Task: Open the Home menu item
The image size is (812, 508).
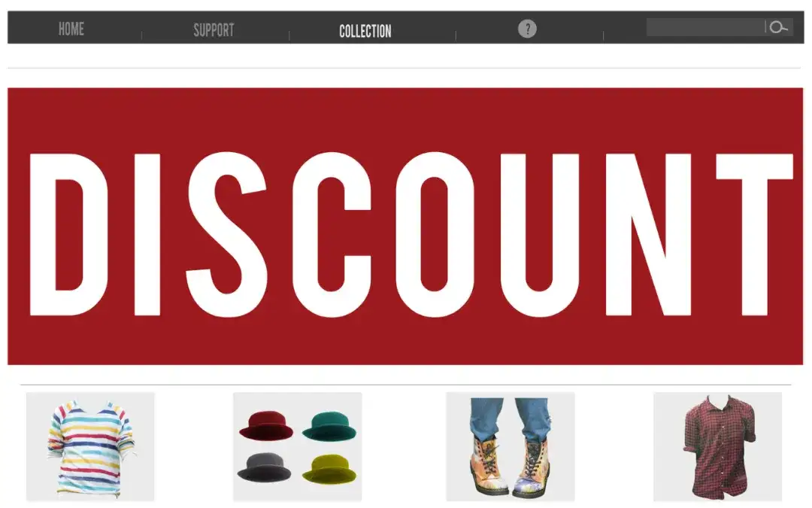Action: [x=71, y=29]
